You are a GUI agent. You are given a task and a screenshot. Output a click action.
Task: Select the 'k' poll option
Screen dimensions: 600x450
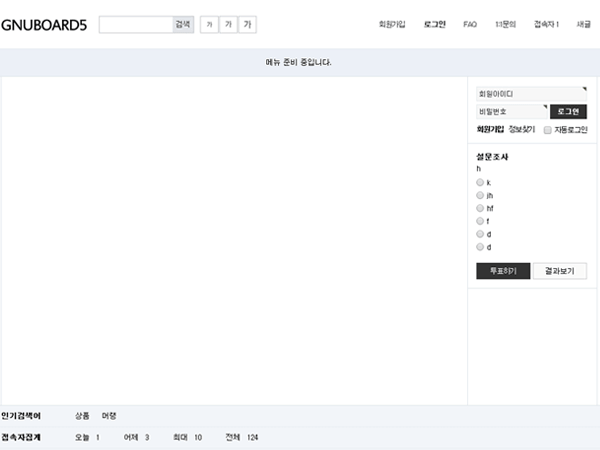coord(480,183)
